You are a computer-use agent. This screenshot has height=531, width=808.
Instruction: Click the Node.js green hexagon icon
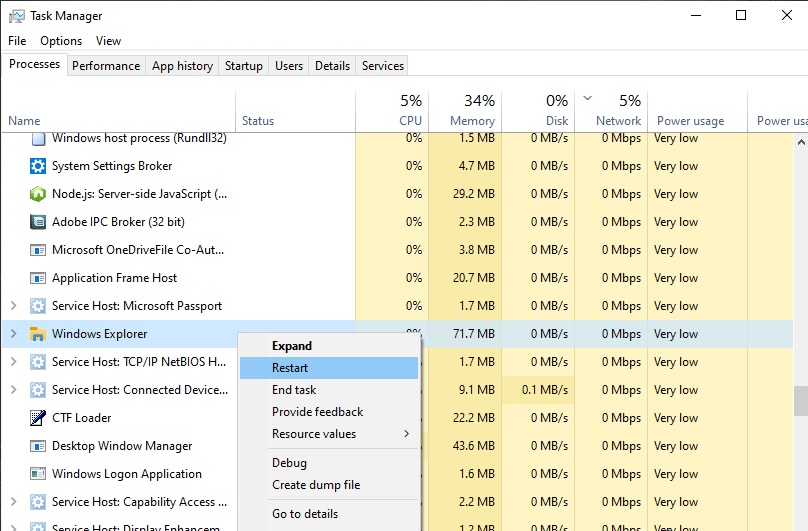tap(38, 194)
